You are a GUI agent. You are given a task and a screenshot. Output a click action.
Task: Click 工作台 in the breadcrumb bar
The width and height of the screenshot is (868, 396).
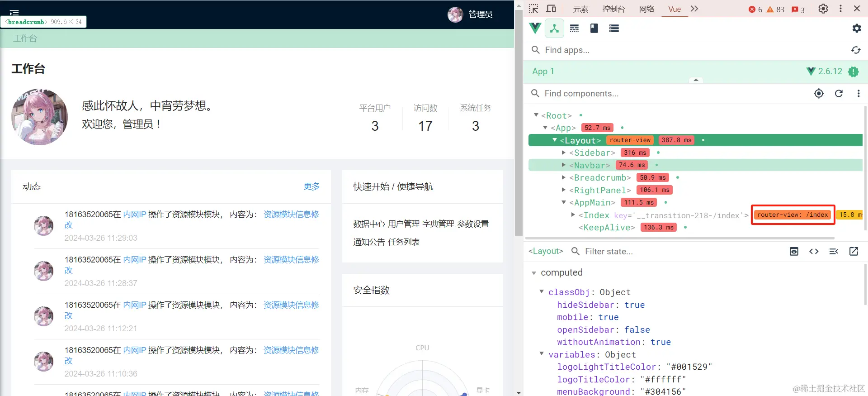(25, 38)
